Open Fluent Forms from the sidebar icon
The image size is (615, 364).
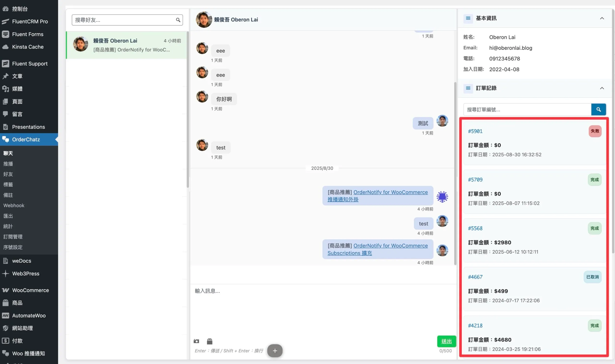(x=5, y=34)
